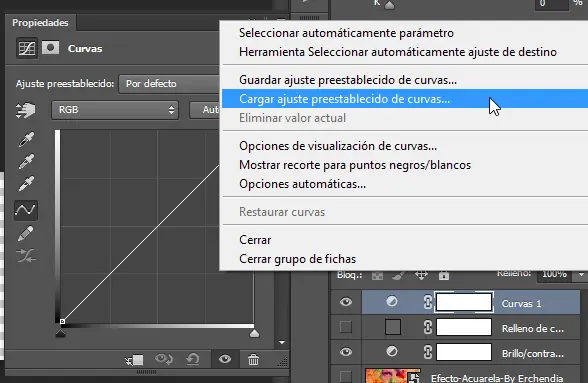Screen dimensions: 588x383
Task: Click scroll down arrow in Properties panel
Action: (x=282, y=342)
